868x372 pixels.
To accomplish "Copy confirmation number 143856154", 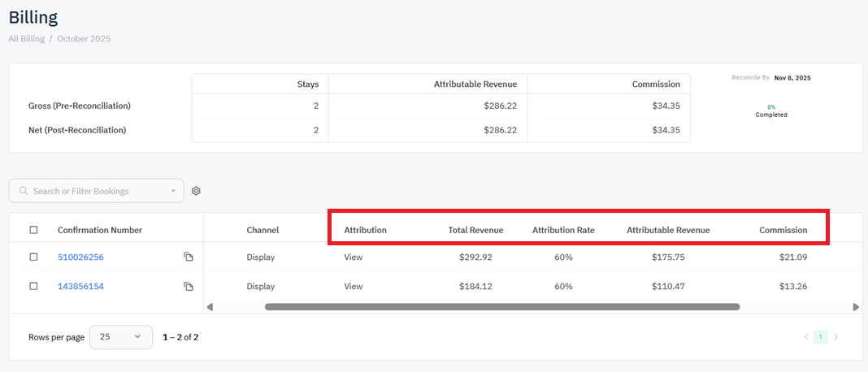I will (189, 287).
